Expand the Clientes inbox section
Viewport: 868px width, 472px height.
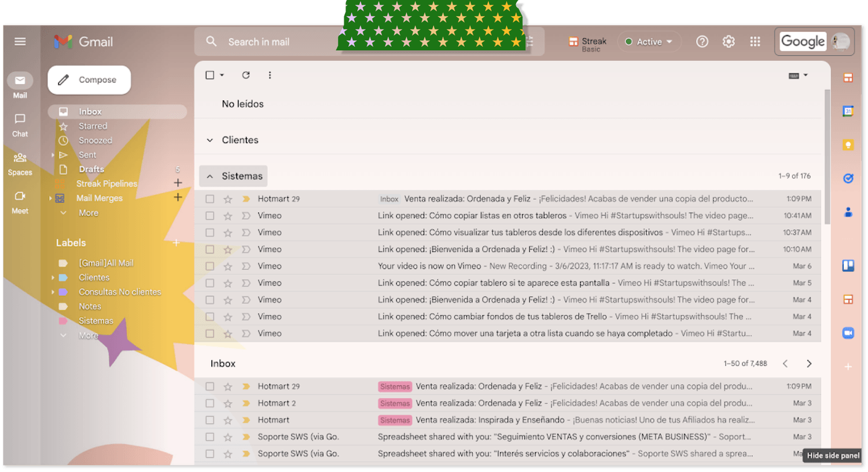click(210, 140)
